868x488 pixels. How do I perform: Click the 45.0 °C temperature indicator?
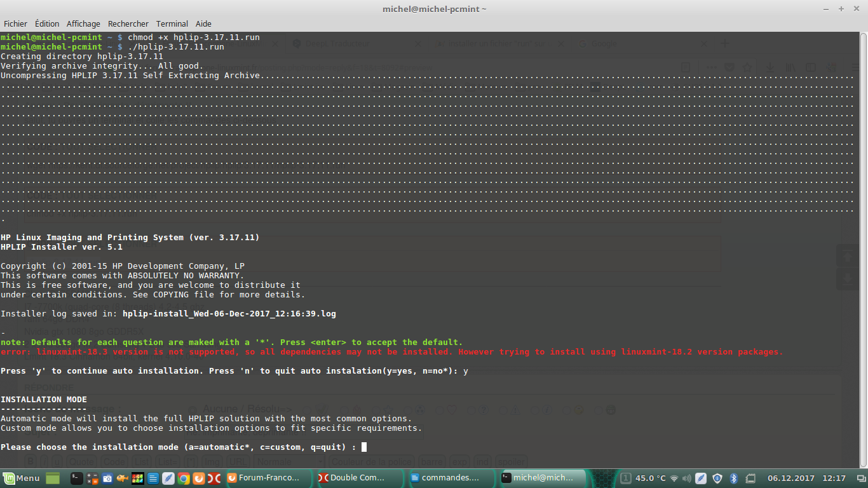(651, 478)
